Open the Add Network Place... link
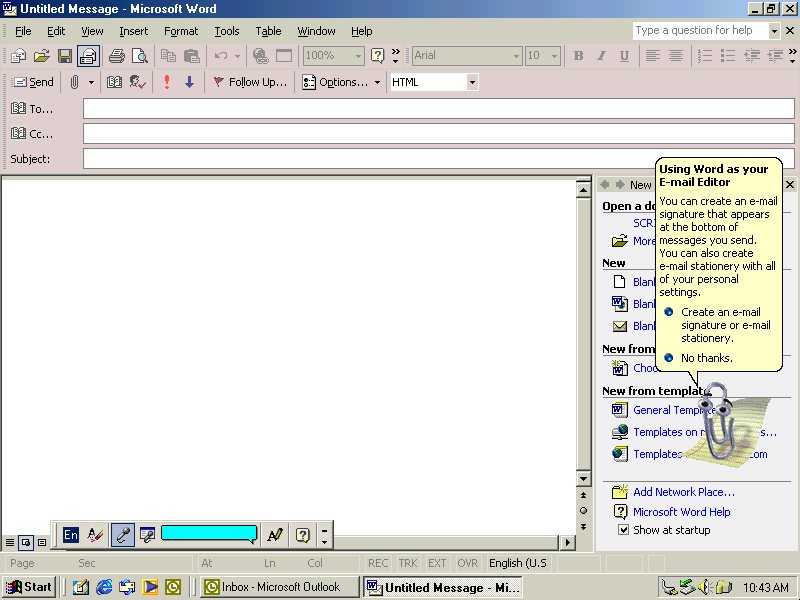This screenshot has width=800, height=600. [x=684, y=492]
